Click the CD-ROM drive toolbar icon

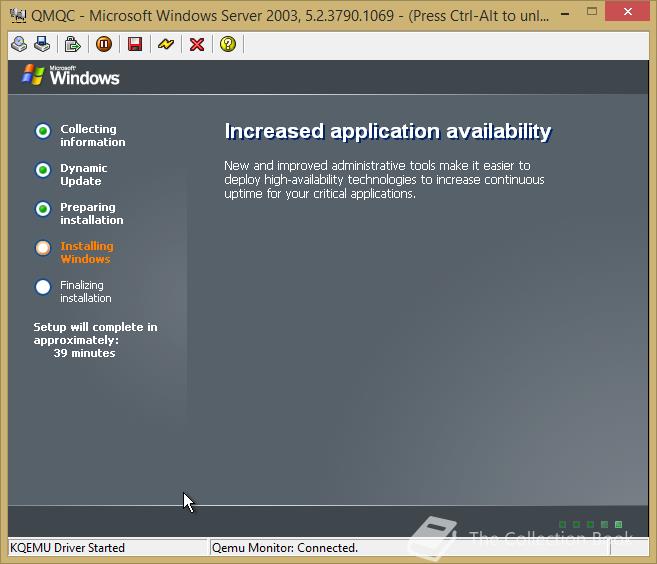point(19,44)
